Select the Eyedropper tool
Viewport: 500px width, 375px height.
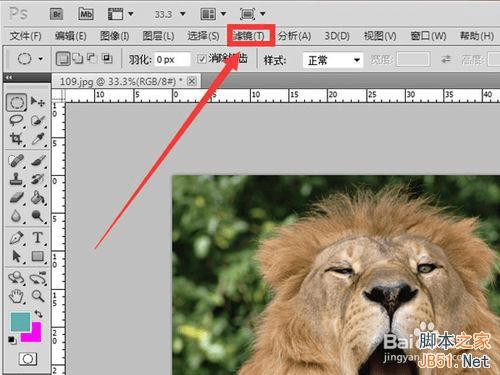pyautogui.click(x=38, y=139)
